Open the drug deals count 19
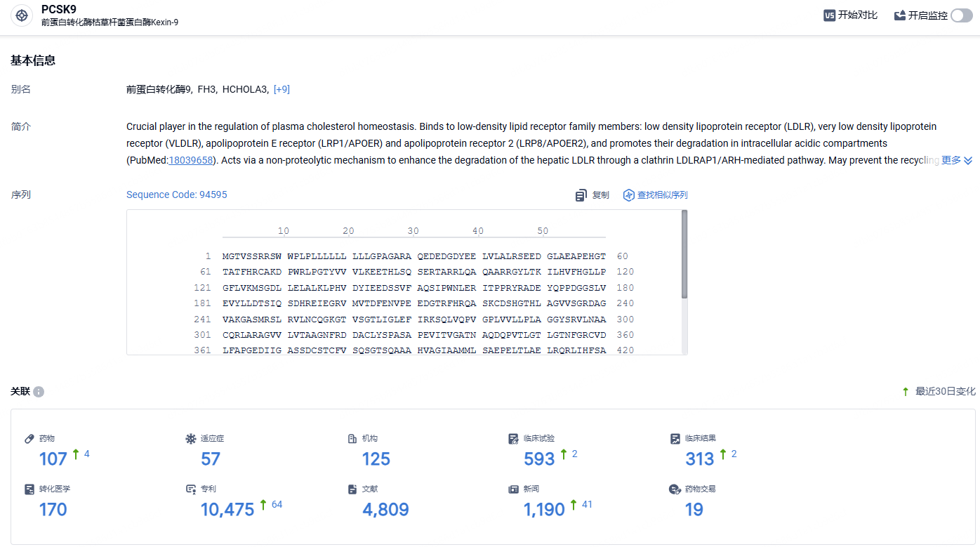 (694, 509)
